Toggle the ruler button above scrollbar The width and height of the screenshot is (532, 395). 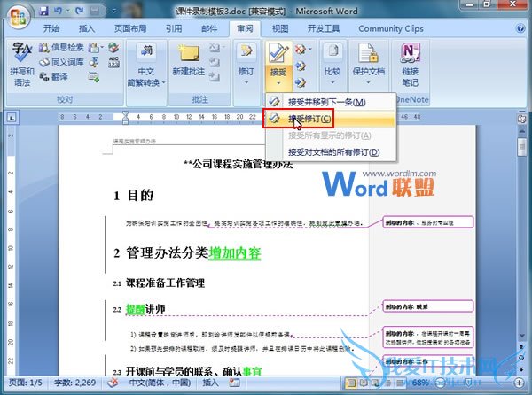[522, 119]
